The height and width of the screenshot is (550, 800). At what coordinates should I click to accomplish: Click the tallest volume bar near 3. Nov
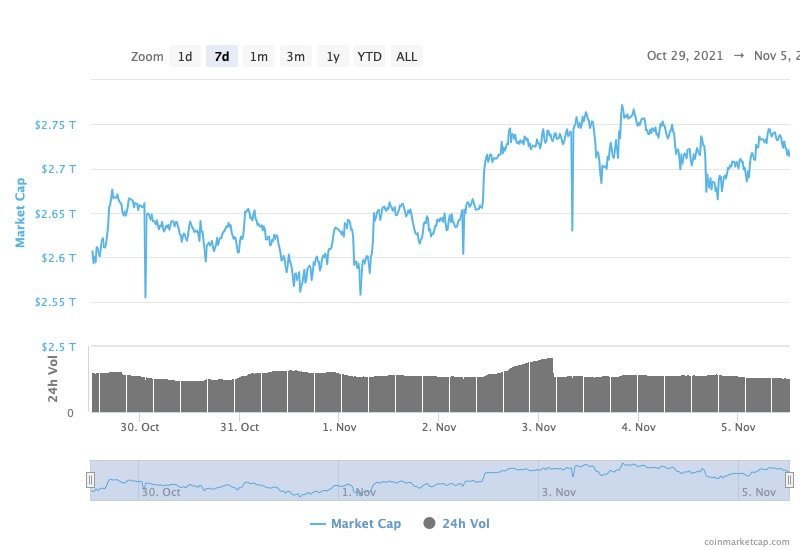549,385
